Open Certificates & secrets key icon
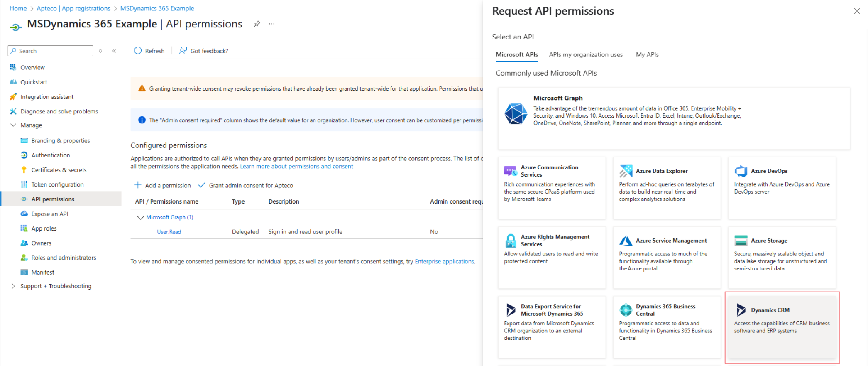 coord(24,170)
